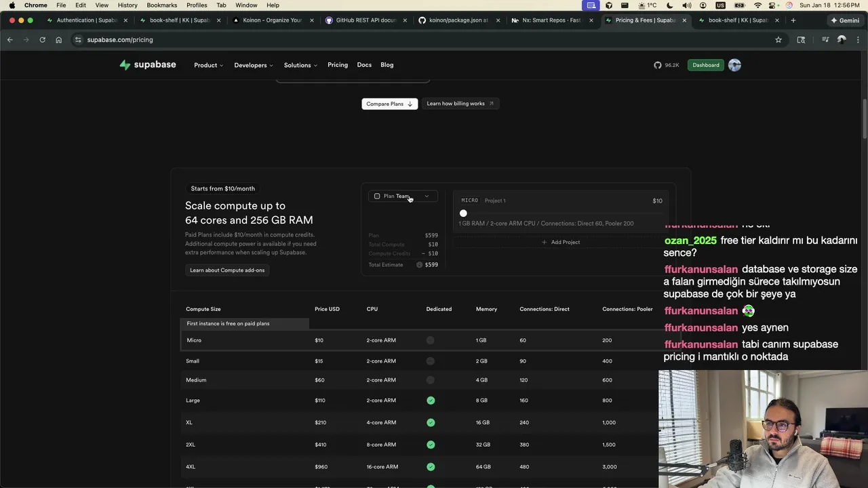Click the site info icon beside the URL
The height and width of the screenshot is (488, 868).
point(78,40)
